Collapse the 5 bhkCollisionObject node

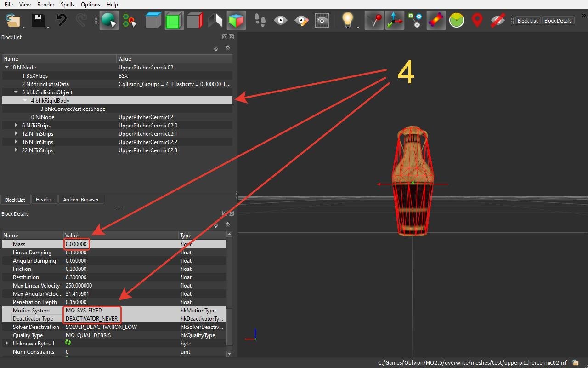pos(17,92)
